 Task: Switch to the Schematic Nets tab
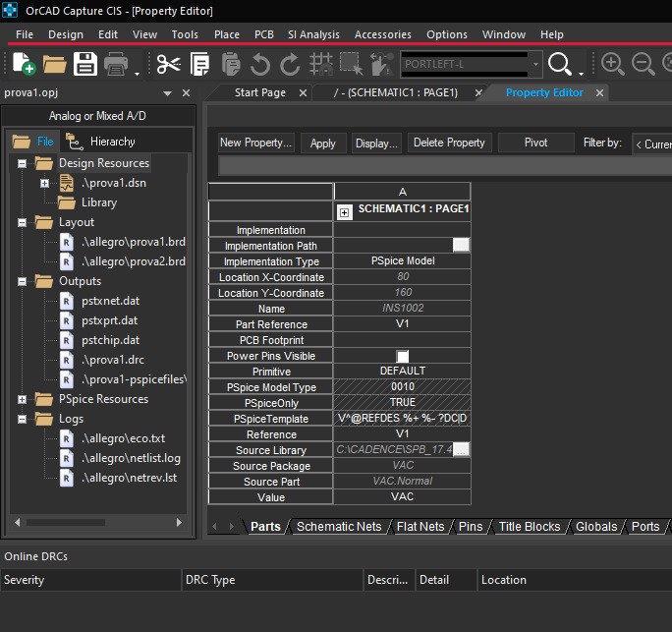[x=338, y=527]
